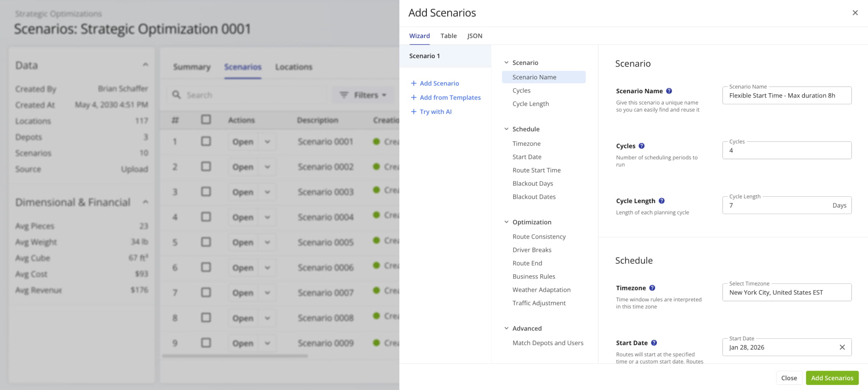Open the Filters dropdown
This screenshot has width=868, height=390.
pos(363,95)
